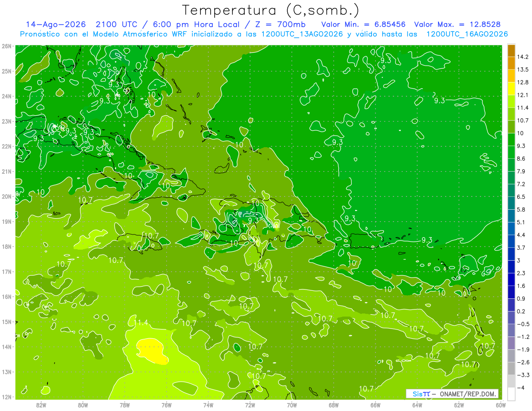Click the gold legend swatch between 12.8 and 13.5
Screen dimensions: 532x411
click(x=511, y=76)
